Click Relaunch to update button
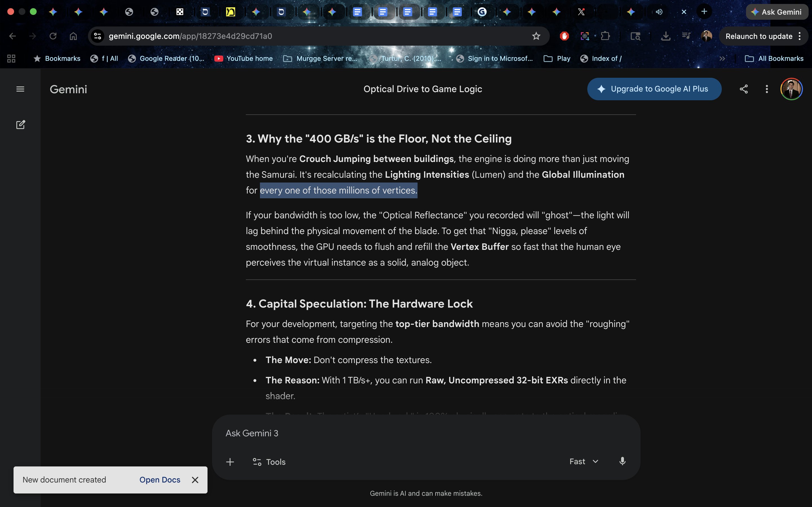812x507 pixels. [x=759, y=36]
